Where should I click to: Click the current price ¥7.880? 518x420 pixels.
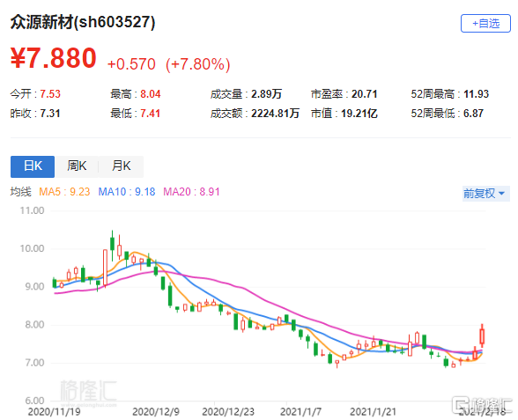pos(54,58)
